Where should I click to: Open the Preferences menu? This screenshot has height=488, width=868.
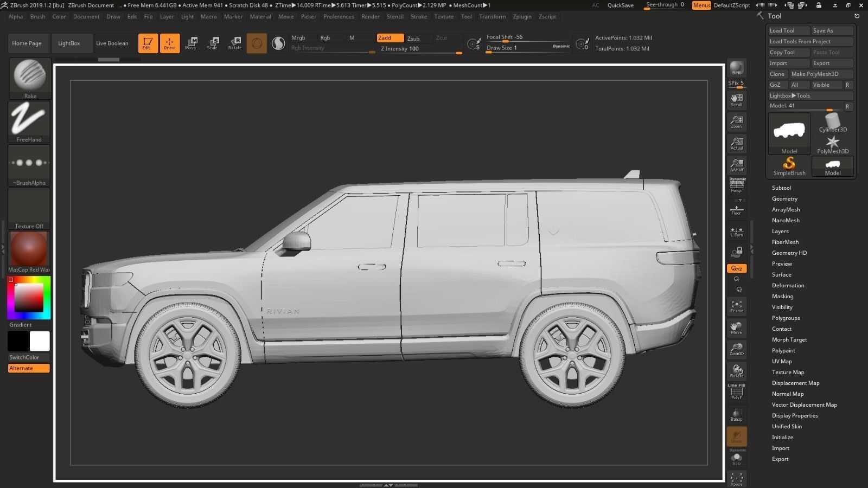click(x=339, y=16)
